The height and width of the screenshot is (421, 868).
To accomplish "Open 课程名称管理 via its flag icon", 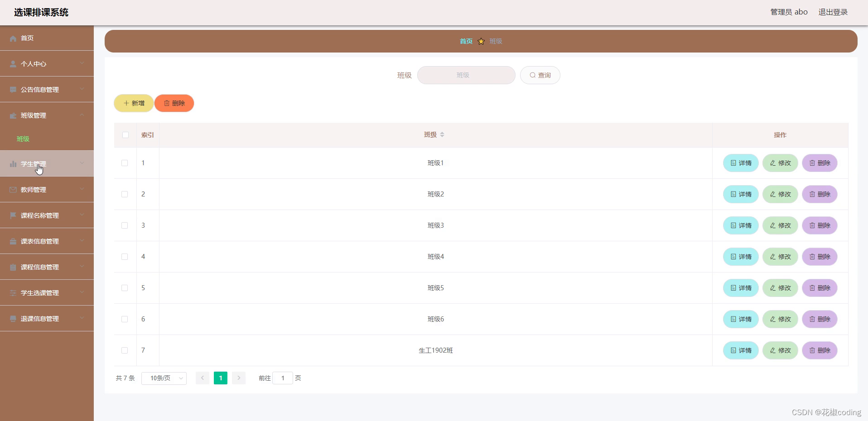I will (13, 215).
